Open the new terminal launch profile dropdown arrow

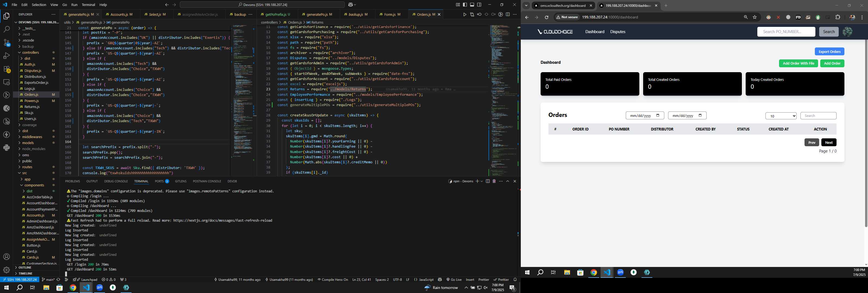pyautogui.click(x=482, y=181)
